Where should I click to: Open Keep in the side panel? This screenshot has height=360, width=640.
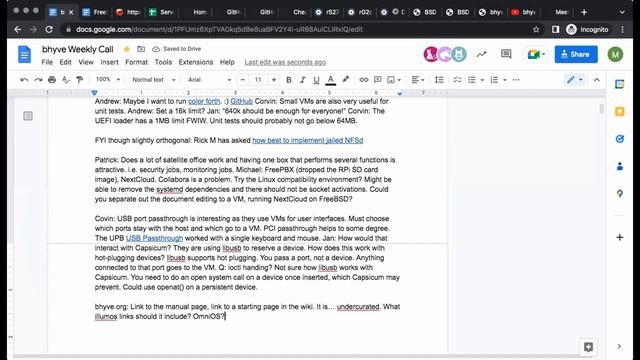pyautogui.click(x=620, y=111)
